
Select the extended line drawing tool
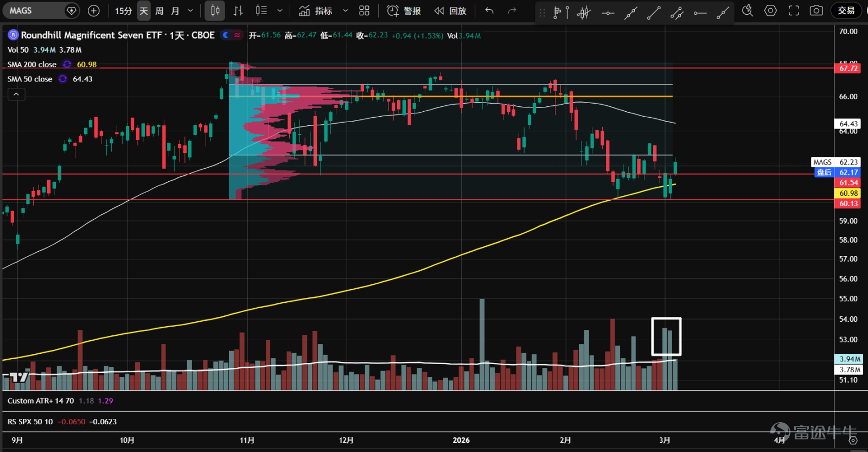[x=630, y=12]
